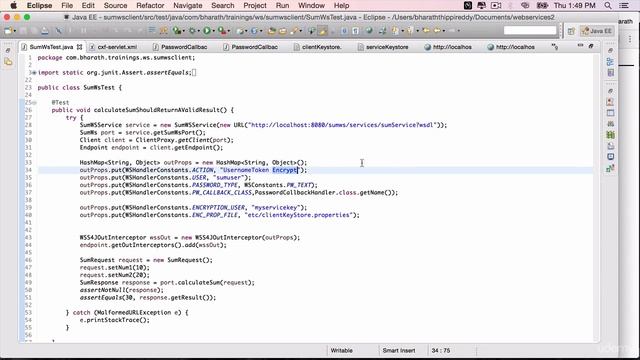Expand the Debug dropdown arrow
Viewport: 640px width, 360px height.
(198, 31)
